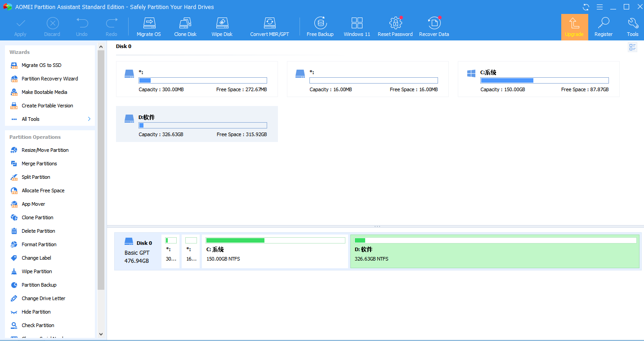
Task: Select D: 软件 326.63GB NTFS block
Action: tap(495, 252)
